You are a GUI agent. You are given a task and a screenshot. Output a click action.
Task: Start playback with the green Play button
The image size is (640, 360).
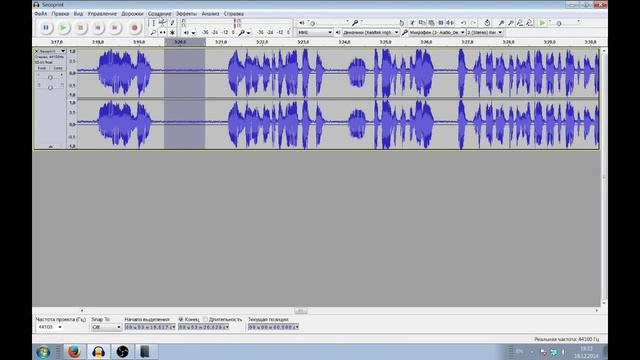pos(63,28)
